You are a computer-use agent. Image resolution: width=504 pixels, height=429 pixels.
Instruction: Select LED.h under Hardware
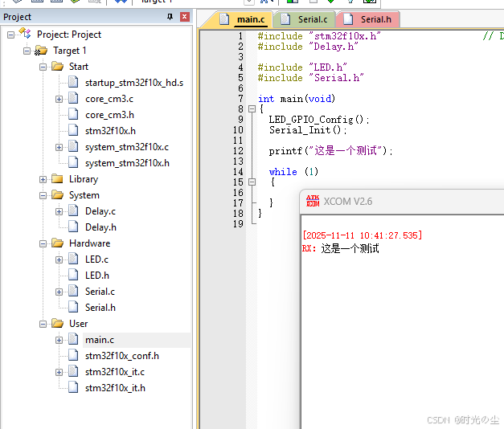point(97,276)
